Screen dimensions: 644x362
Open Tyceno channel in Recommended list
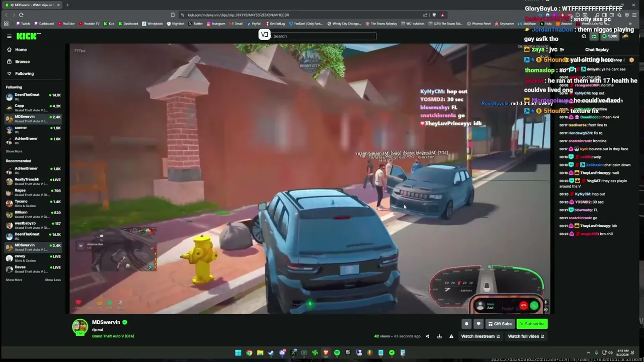tap(33, 204)
